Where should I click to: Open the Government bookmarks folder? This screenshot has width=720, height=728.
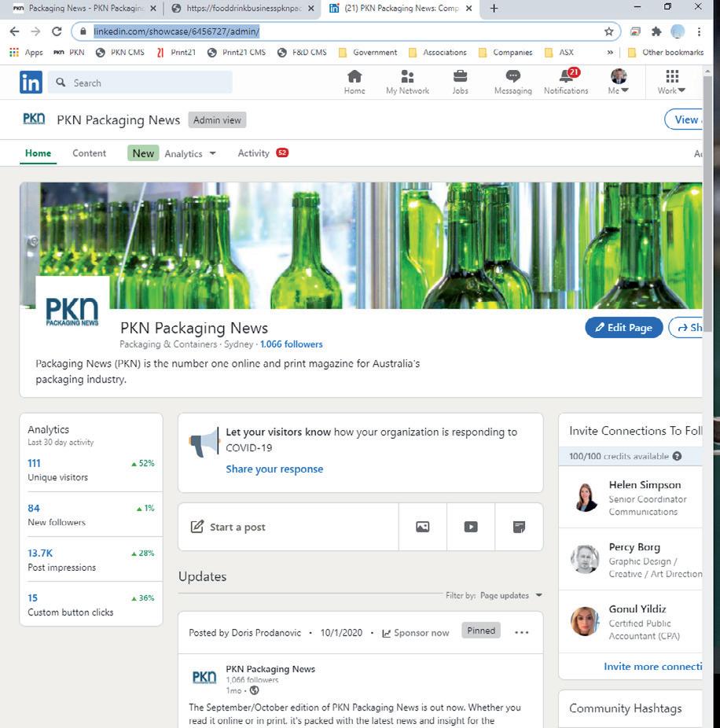pyautogui.click(x=368, y=53)
